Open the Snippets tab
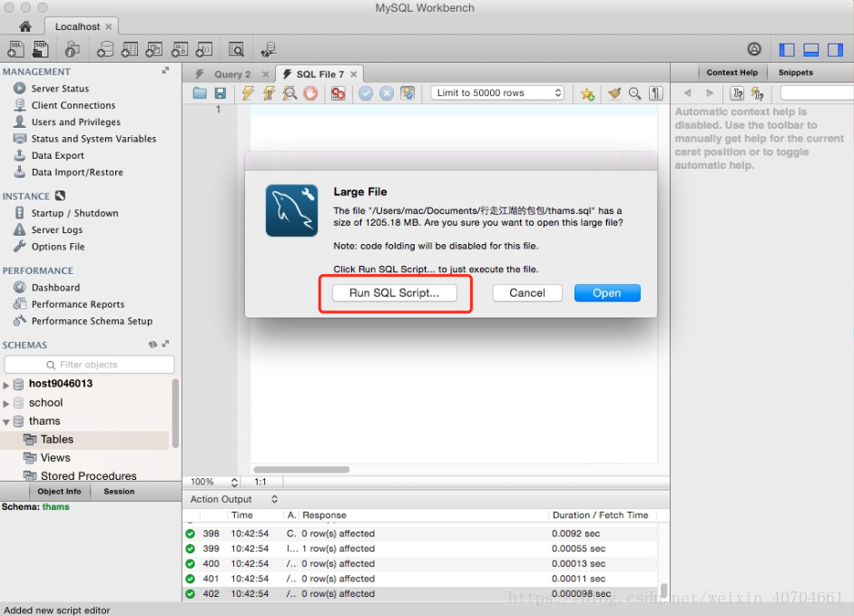Viewport: 854px width, 616px height. point(795,73)
